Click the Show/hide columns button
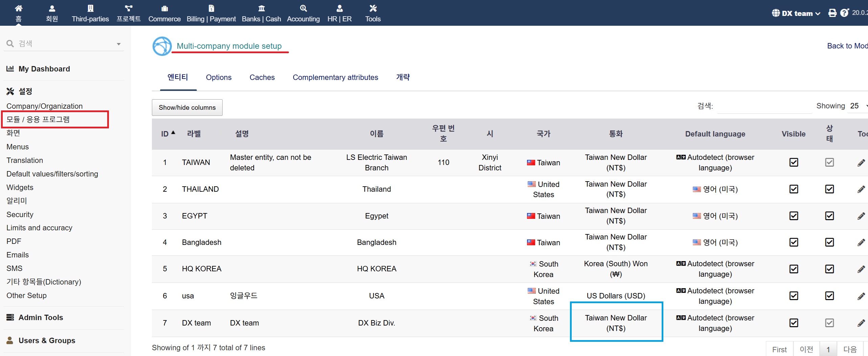 pos(187,107)
